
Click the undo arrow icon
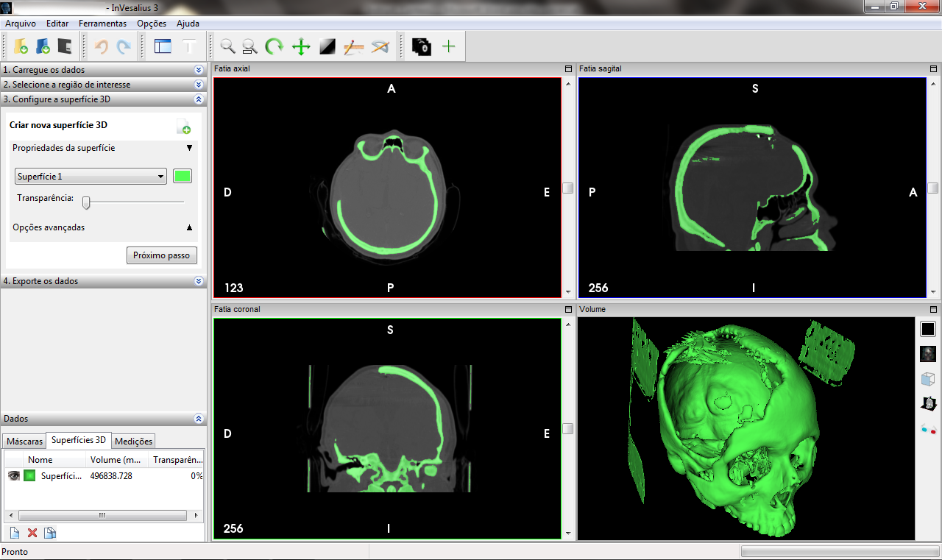(102, 46)
